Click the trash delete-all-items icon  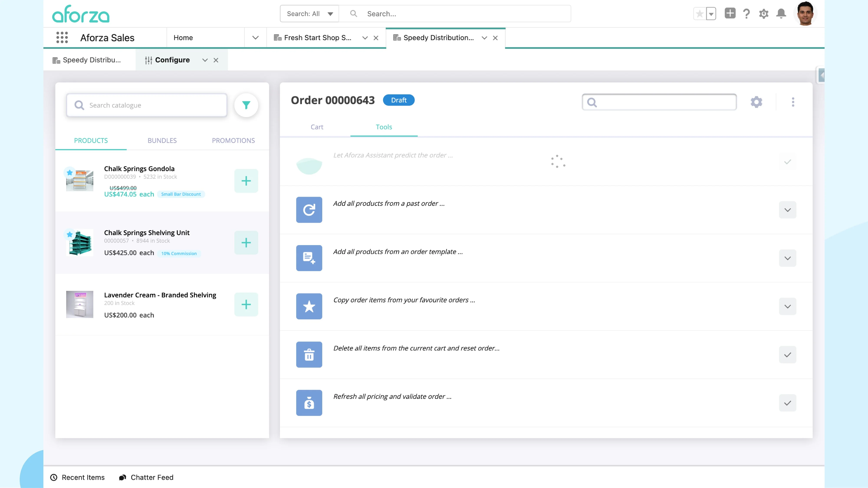tap(309, 355)
